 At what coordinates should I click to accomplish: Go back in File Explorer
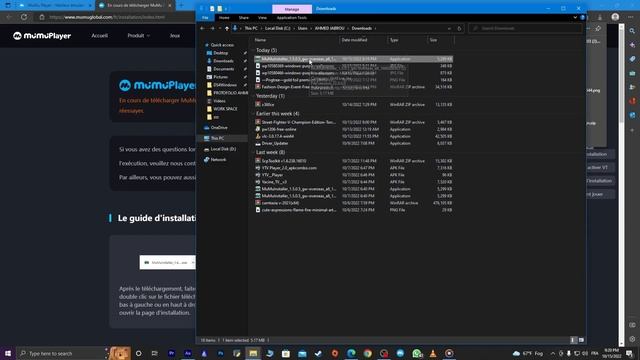tap(202, 29)
